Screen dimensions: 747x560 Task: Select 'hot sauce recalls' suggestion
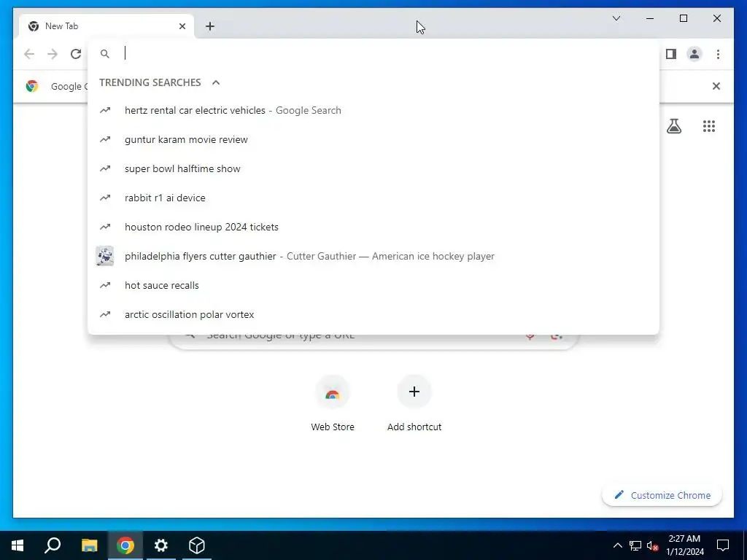pos(373,285)
